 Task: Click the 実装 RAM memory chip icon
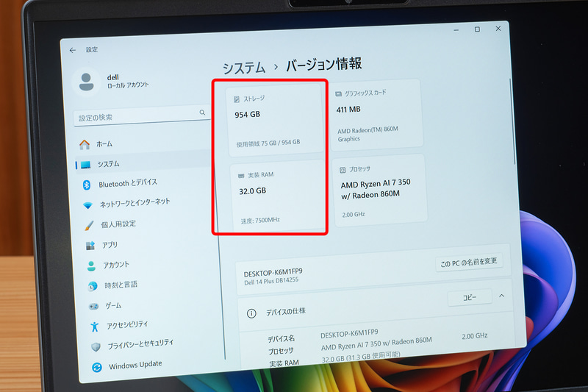(x=241, y=176)
